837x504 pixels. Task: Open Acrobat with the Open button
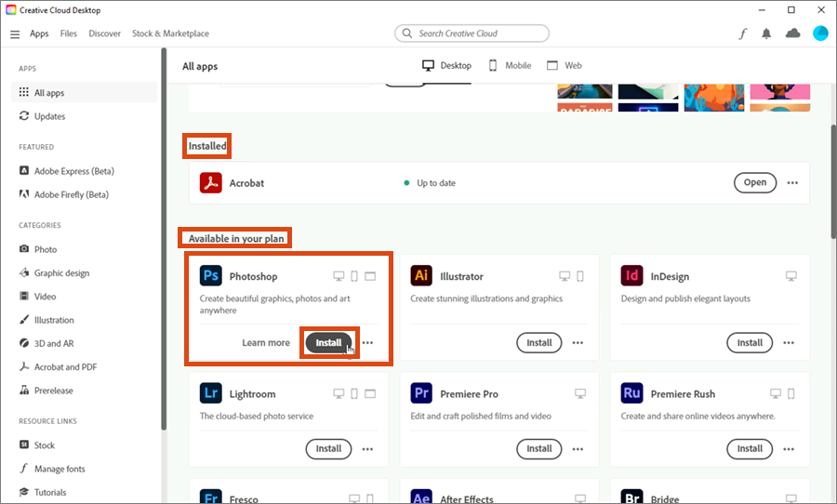pyautogui.click(x=754, y=183)
